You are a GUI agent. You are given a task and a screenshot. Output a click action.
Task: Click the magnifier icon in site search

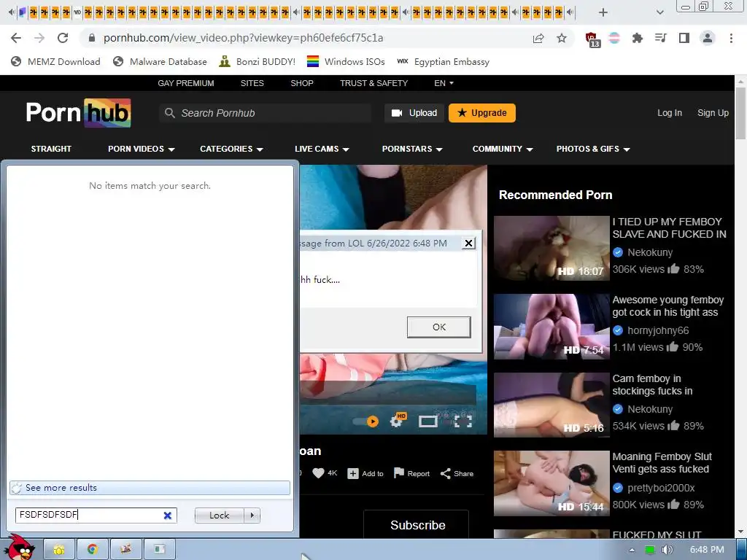coord(169,113)
